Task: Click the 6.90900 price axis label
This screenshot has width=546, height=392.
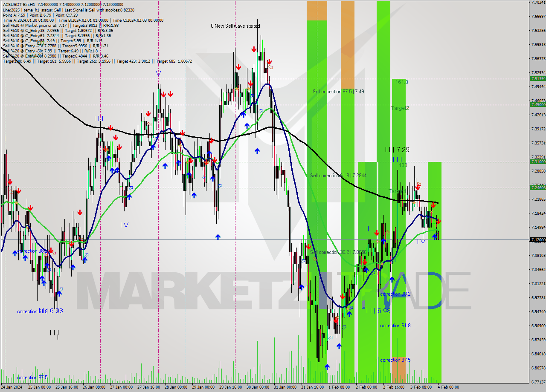Action: 538,326
